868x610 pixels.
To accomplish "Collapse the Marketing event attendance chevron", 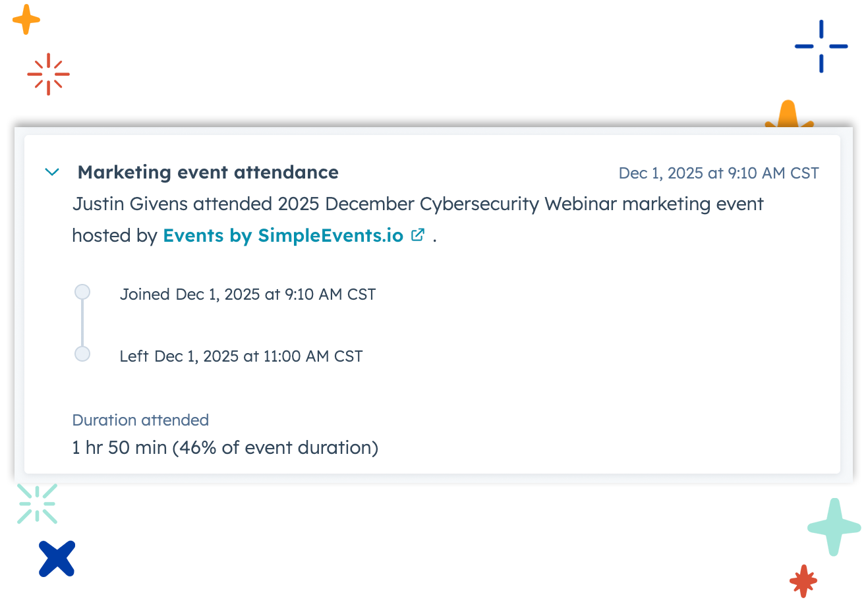I will click(52, 173).
